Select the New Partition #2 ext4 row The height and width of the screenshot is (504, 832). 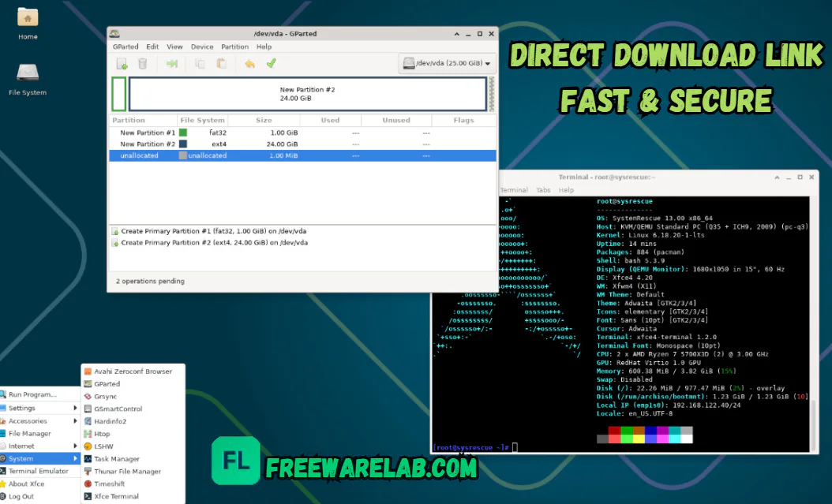tap(302, 144)
